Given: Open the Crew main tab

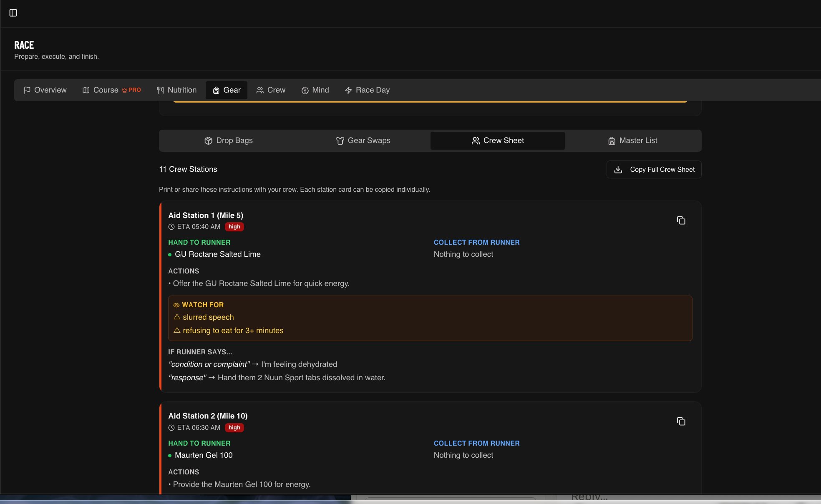Looking at the screenshot, I should point(271,90).
